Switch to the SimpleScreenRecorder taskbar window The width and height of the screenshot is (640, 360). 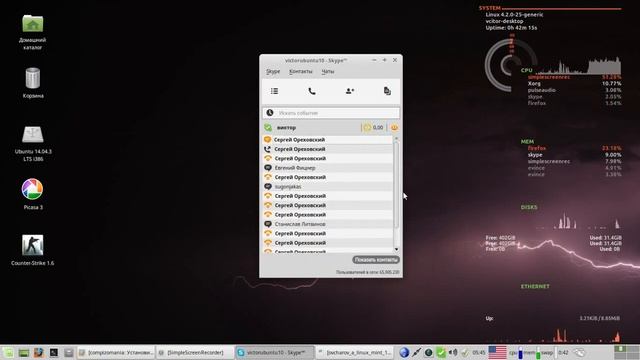click(x=195, y=352)
